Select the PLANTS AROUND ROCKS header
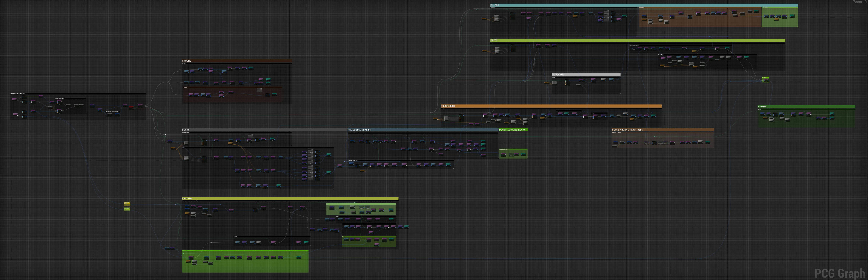This screenshot has height=280, width=868. pos(513,130)
